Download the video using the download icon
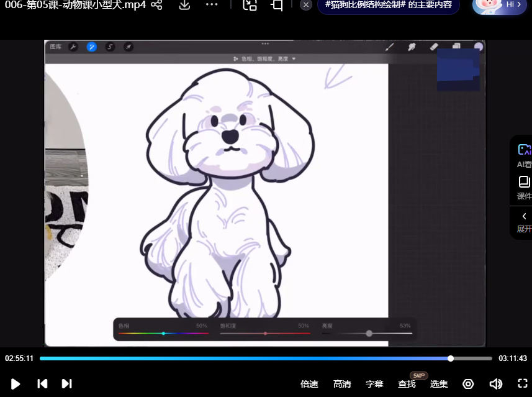532x397 pixels. coord(184,5)
